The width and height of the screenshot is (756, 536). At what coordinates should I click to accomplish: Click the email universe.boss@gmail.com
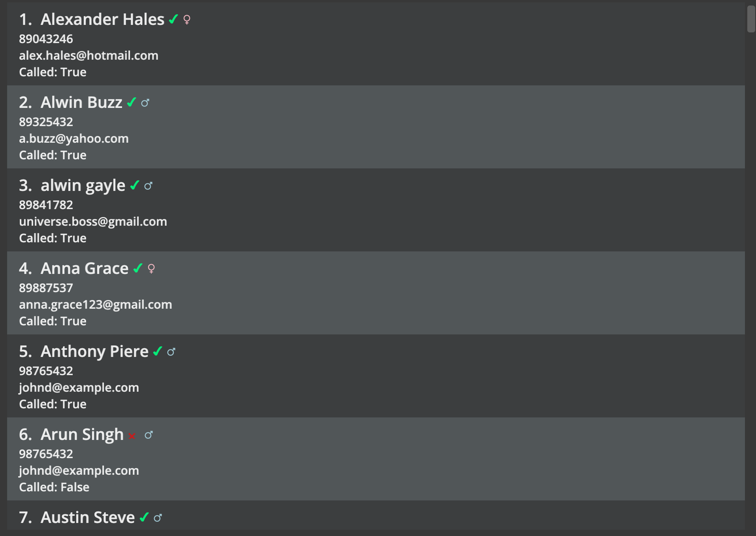93,221
